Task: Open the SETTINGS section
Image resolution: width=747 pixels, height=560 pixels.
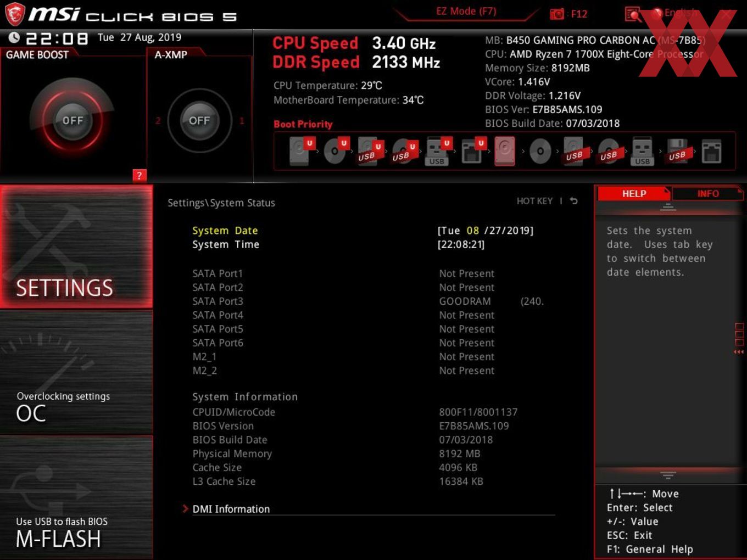Action: click(x=76, y=247)
